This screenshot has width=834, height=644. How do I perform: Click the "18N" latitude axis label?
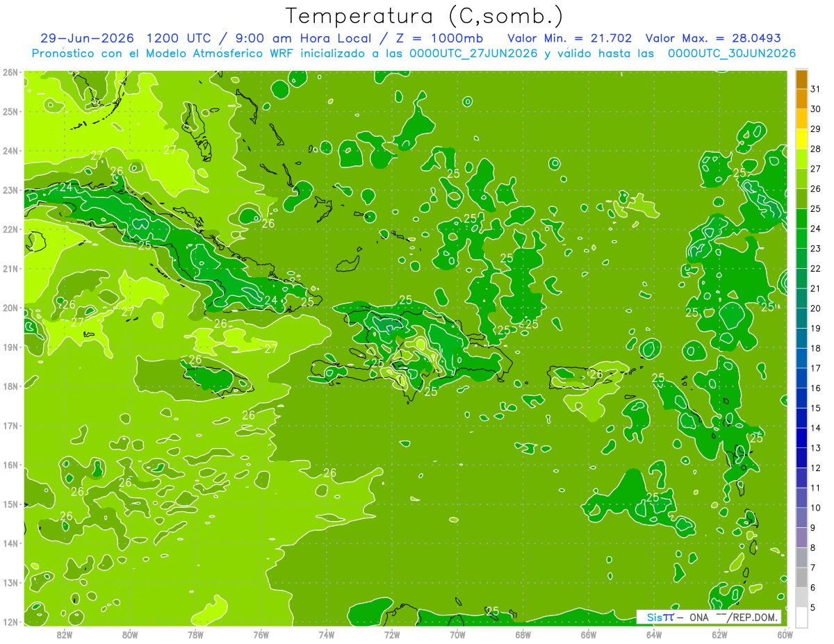click(10, 386)
